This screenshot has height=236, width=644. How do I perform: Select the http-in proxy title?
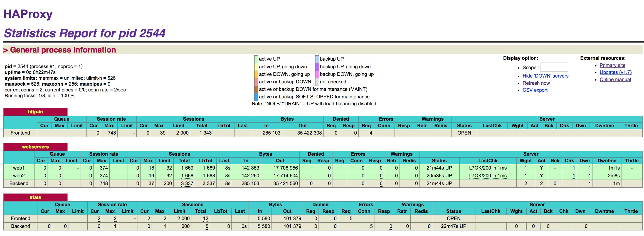pos(35,112)
